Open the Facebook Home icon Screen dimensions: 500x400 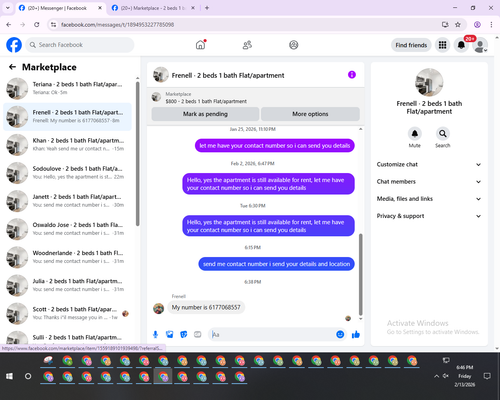point(200,45)
